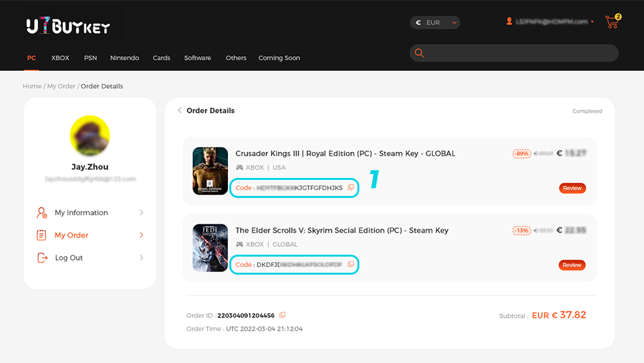Viewport: 644px width, 363px height.
Task: Click the Skyrim order cover thumbnail
Action: (x=211, y=248)
